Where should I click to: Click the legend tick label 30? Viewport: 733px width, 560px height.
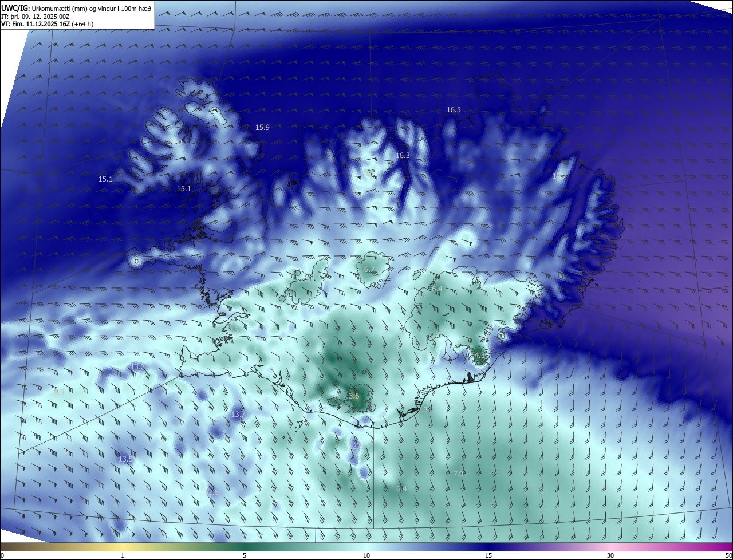(610, 555)
